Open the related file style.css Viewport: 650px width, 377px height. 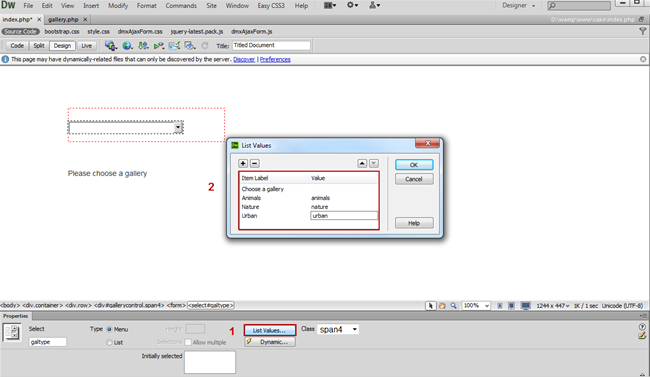(x=98, y=32)
